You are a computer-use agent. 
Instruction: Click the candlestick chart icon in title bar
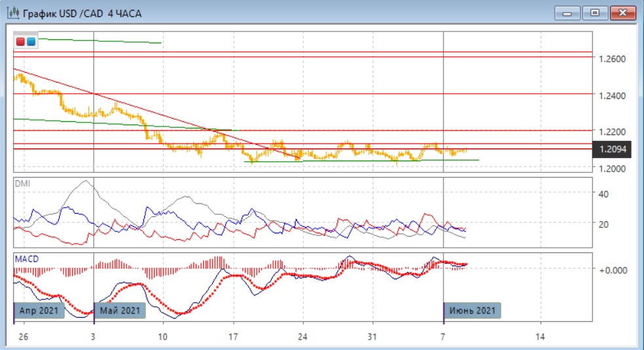pyautogui.click(x=12, y=13)
